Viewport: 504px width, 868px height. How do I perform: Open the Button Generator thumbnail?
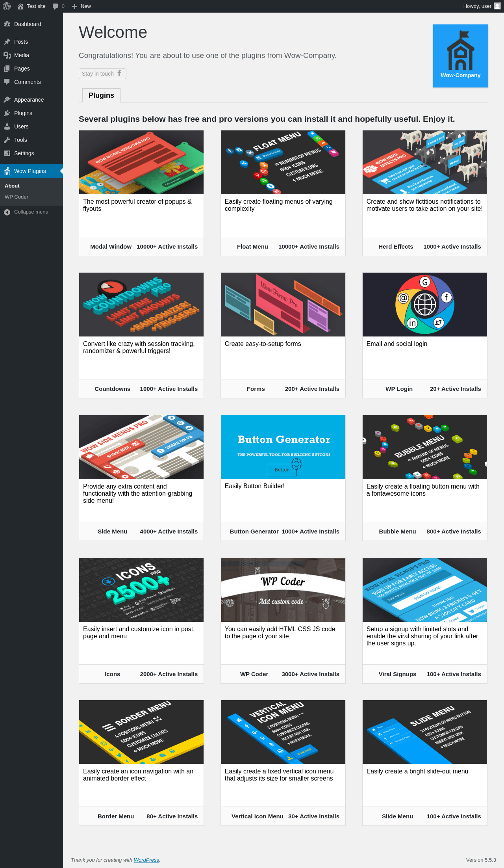(x=283, y=447)
